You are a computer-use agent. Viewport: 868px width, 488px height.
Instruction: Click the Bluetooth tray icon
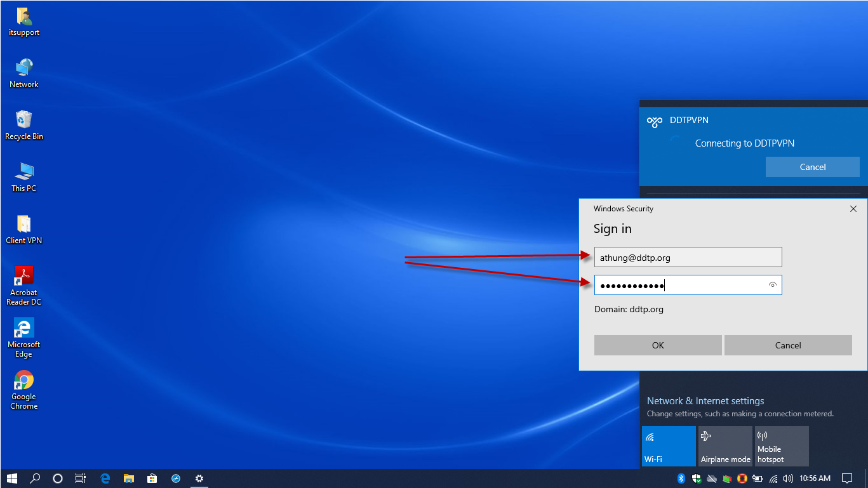(681, 478)
